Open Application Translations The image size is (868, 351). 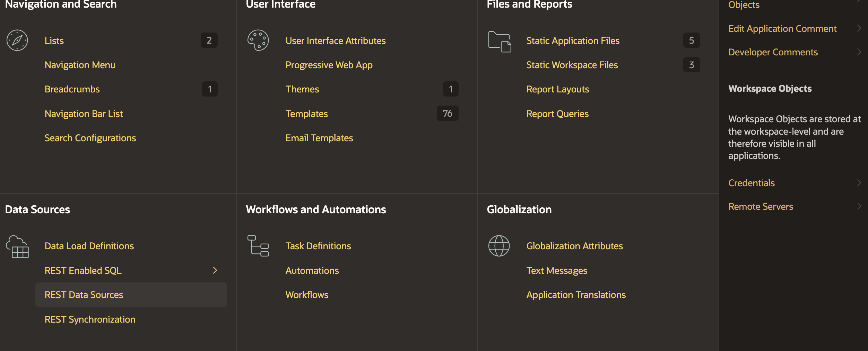point(576,295)
